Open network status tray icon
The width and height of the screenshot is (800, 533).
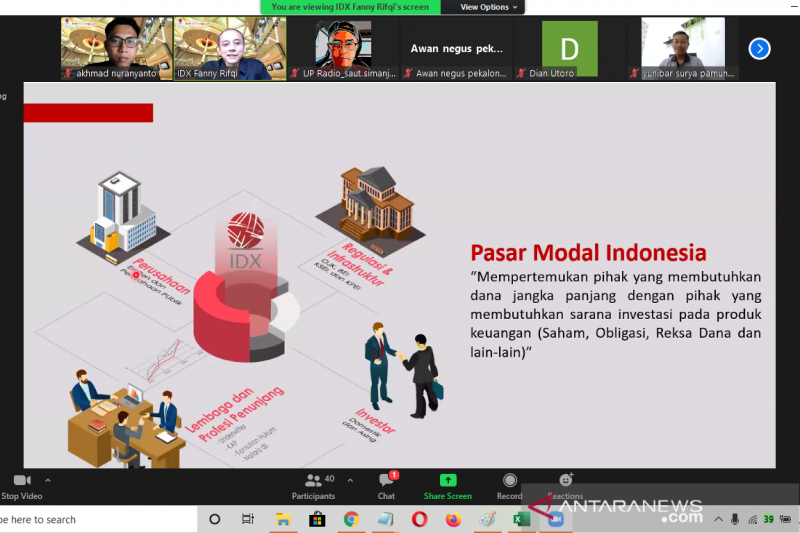752,520
